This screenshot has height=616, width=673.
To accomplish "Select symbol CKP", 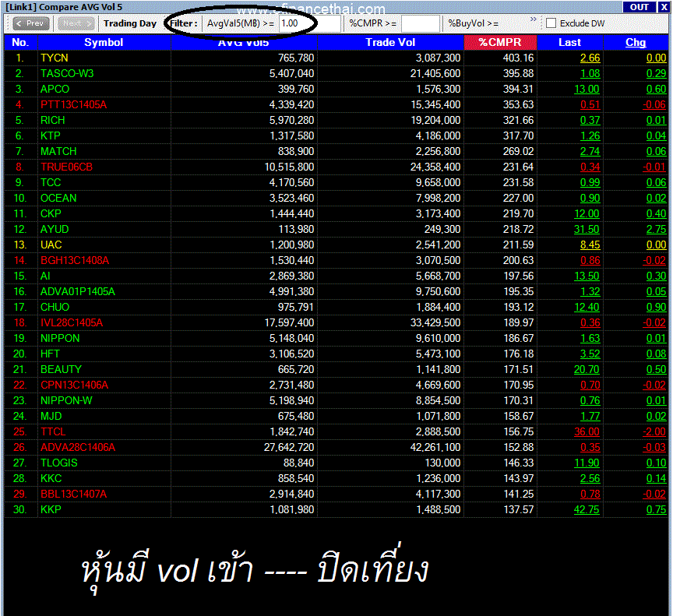I will 51,213.
